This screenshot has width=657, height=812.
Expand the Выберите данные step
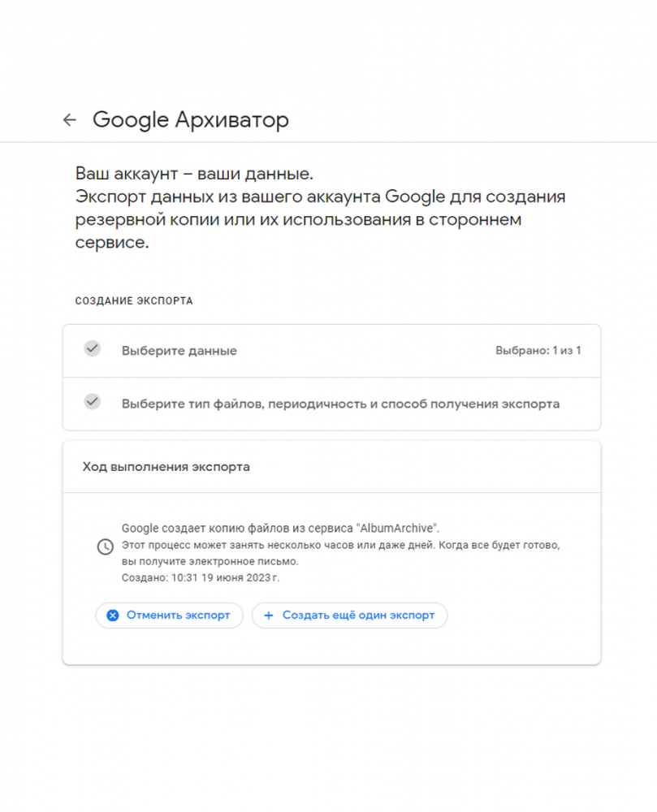(x=179, y=351)
